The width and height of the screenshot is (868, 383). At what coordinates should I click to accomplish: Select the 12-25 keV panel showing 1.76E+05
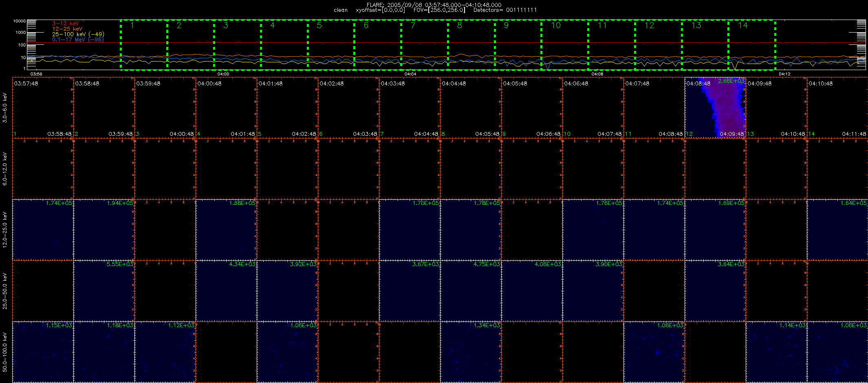tap(593, 230)
